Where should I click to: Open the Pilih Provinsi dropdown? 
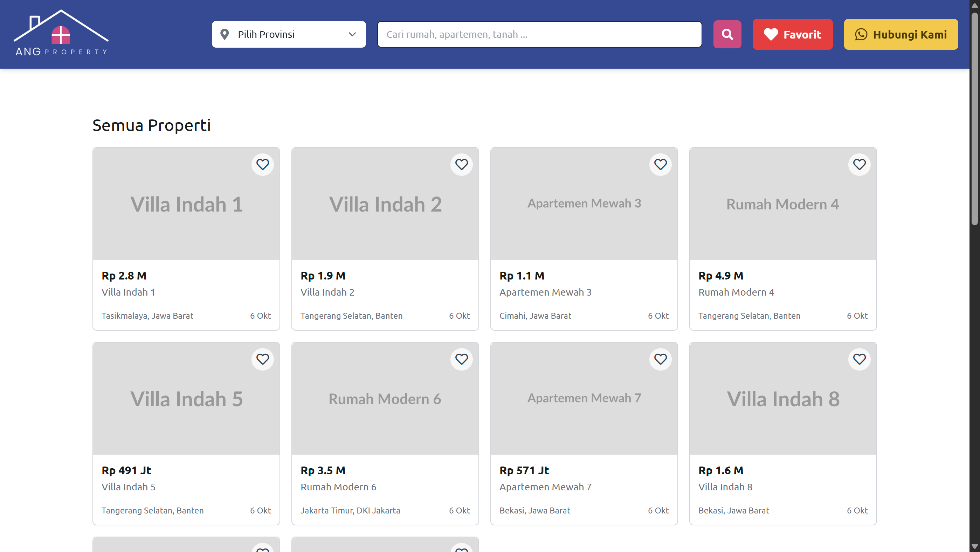pos(288,34)
